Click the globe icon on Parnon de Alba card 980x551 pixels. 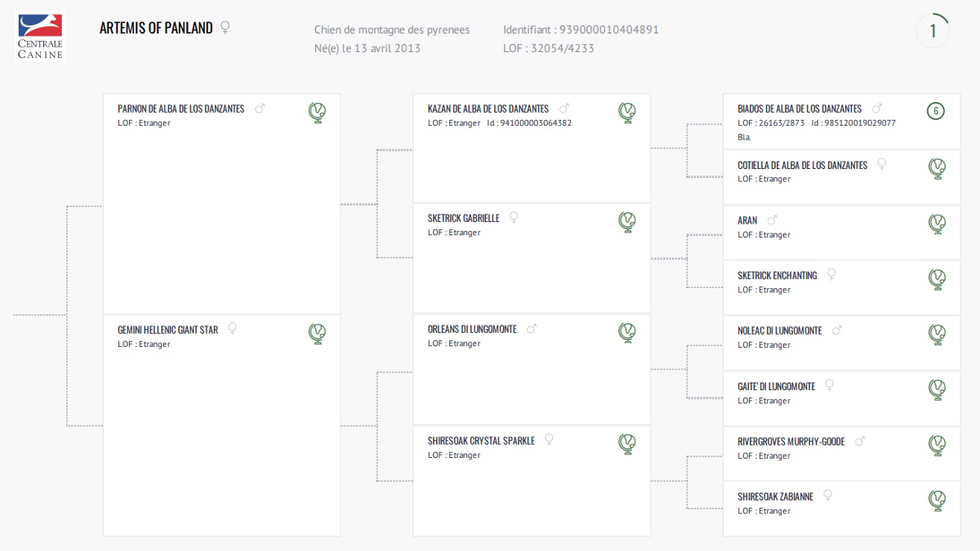point(317,113)
